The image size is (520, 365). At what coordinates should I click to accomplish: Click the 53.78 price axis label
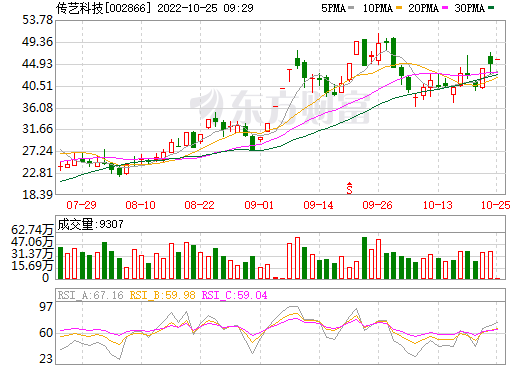(x=37, y=20)
